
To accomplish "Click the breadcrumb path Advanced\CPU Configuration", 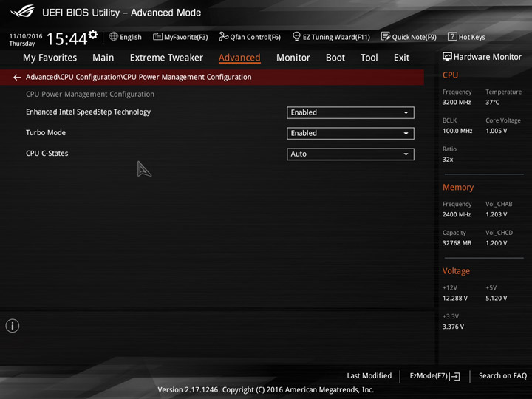I will (73, 77).
